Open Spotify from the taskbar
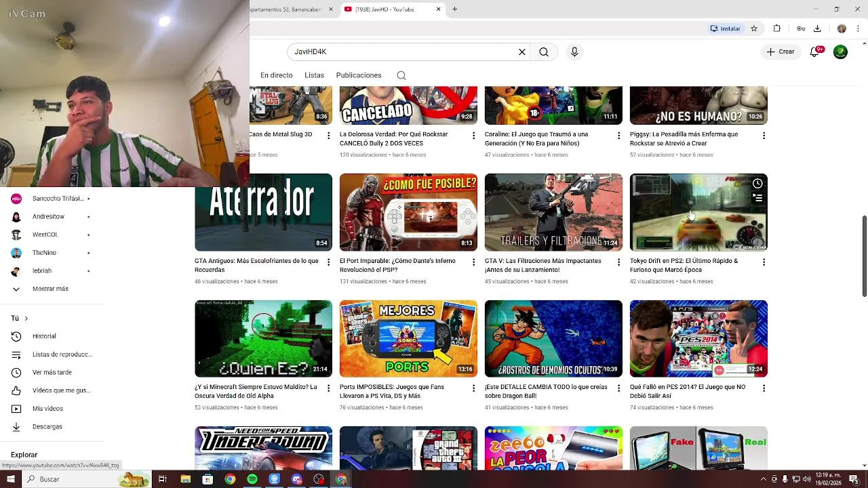 pyautogui.click(x=252, y=479)
